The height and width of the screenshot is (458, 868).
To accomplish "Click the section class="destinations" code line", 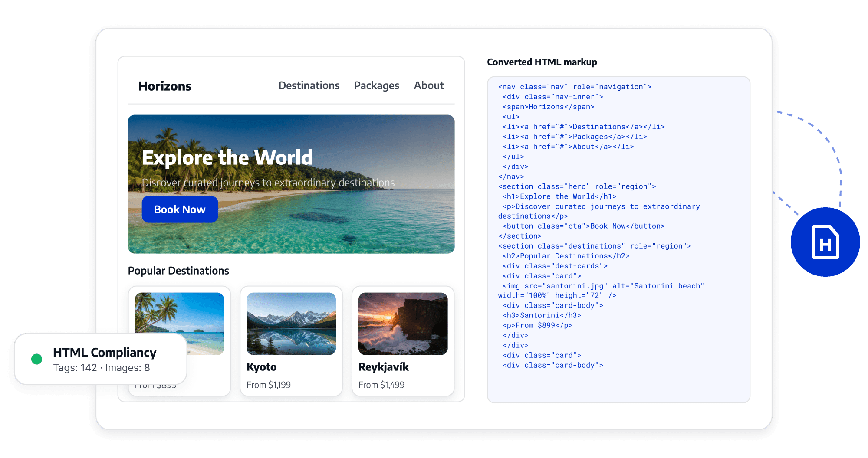I will [x=595, y=246].
